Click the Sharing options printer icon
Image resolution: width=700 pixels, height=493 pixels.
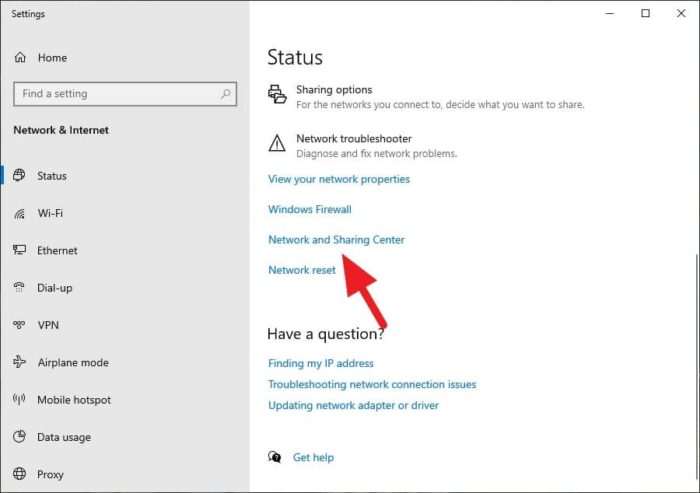[x=277, y=94]
